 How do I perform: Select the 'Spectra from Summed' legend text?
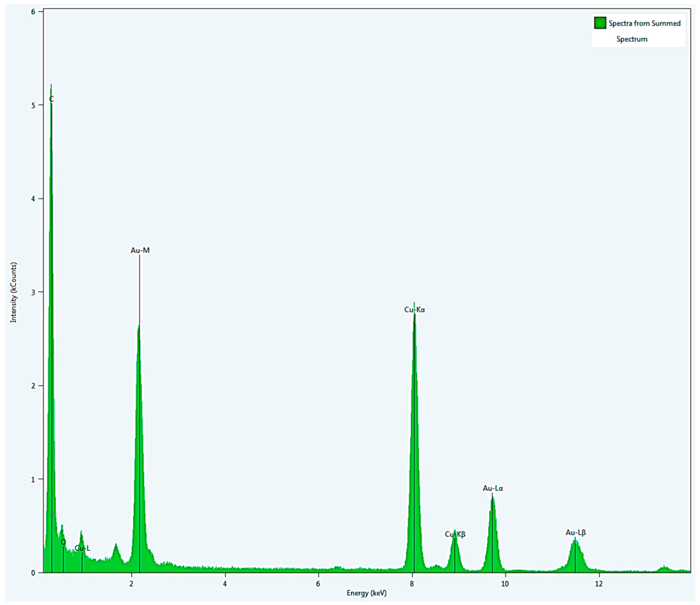(645, 23)
